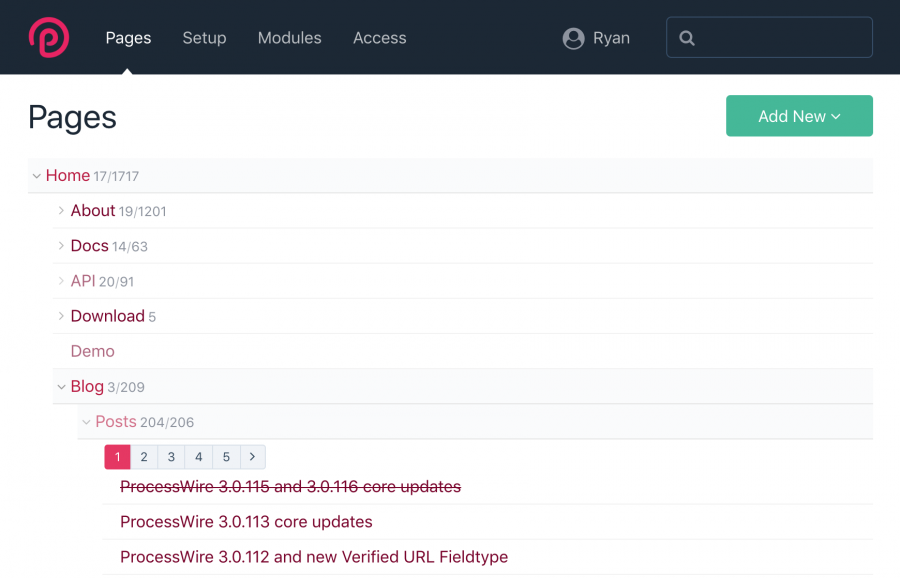Viewport: 900px width, 578px height.
Task: Open the Access menu
Action: [x=379, y=38]
